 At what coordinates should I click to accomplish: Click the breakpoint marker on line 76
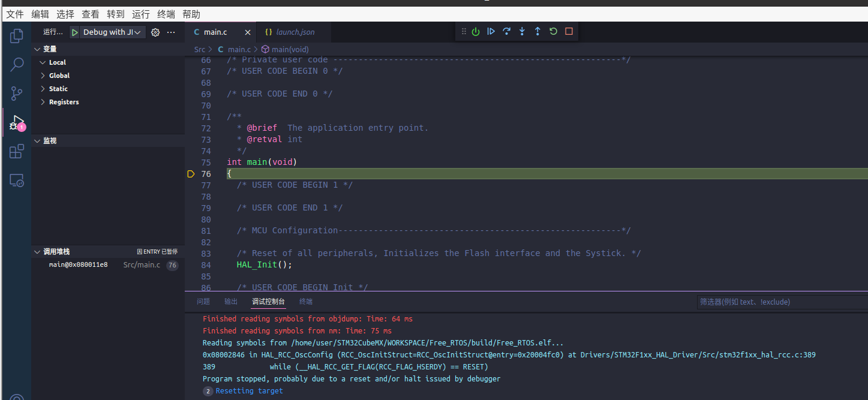191,173
